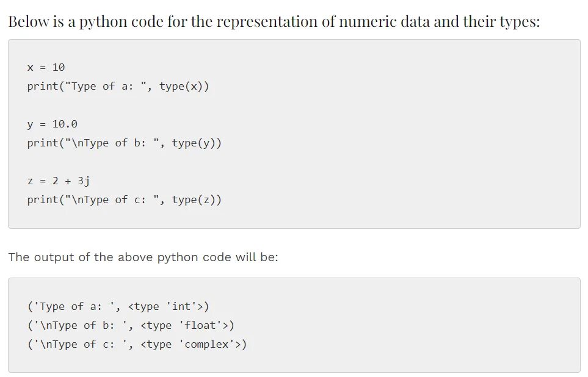Viewport: 588px width, 377px height.
Task: Click the output line showing Type of a
Action: [x=118, y=306]
